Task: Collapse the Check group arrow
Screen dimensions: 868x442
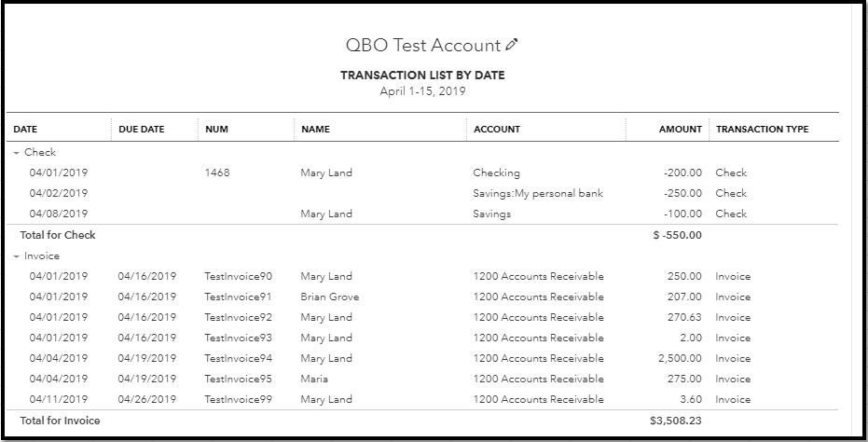Action: coord(17,152)
